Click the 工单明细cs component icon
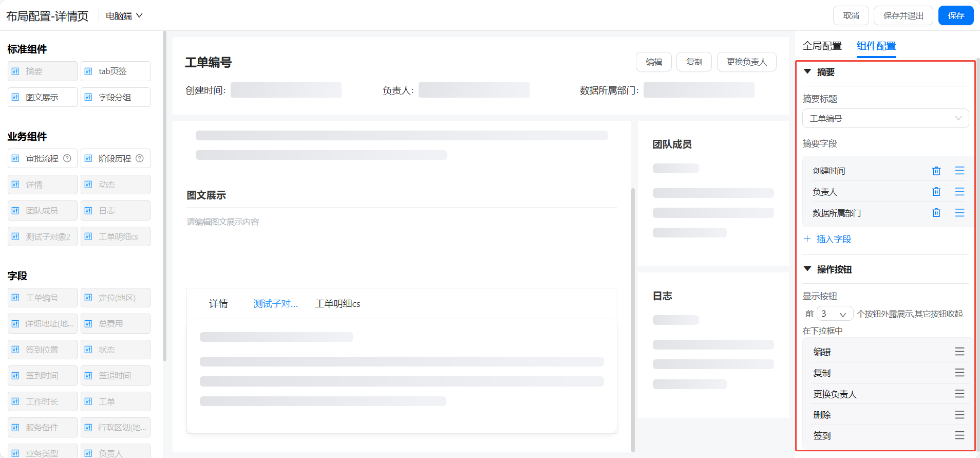 coord(88,236)
